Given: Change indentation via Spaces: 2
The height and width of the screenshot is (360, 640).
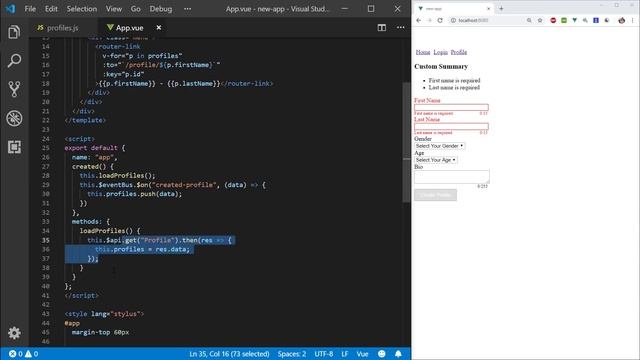Looking at the screenshot, I should point(291,354).
